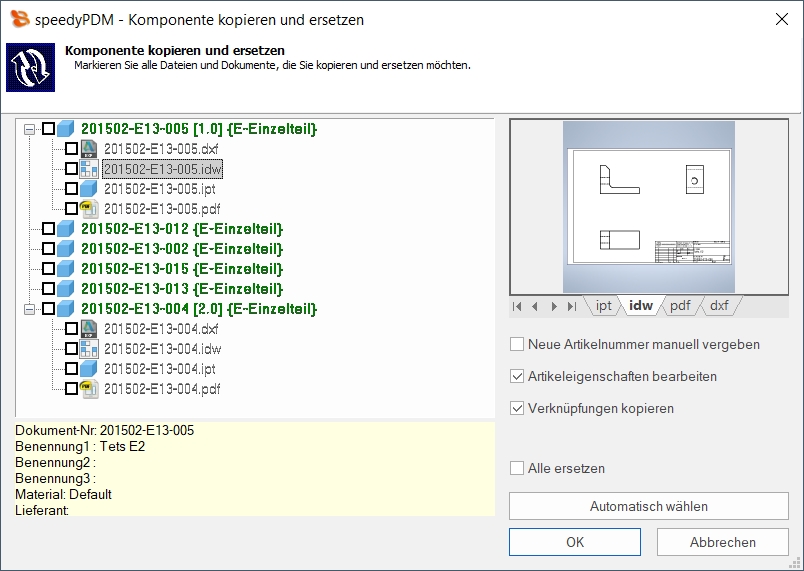Click the part cube icon of 201502-E13-005.ipt
This screenshot has width=804, height=571.
click(x=89, y=189)
